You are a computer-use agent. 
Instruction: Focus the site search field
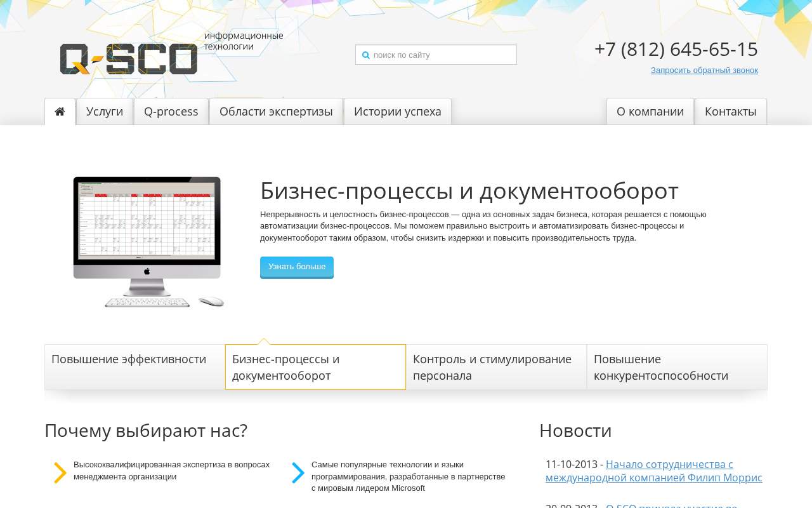pos(436,55)
